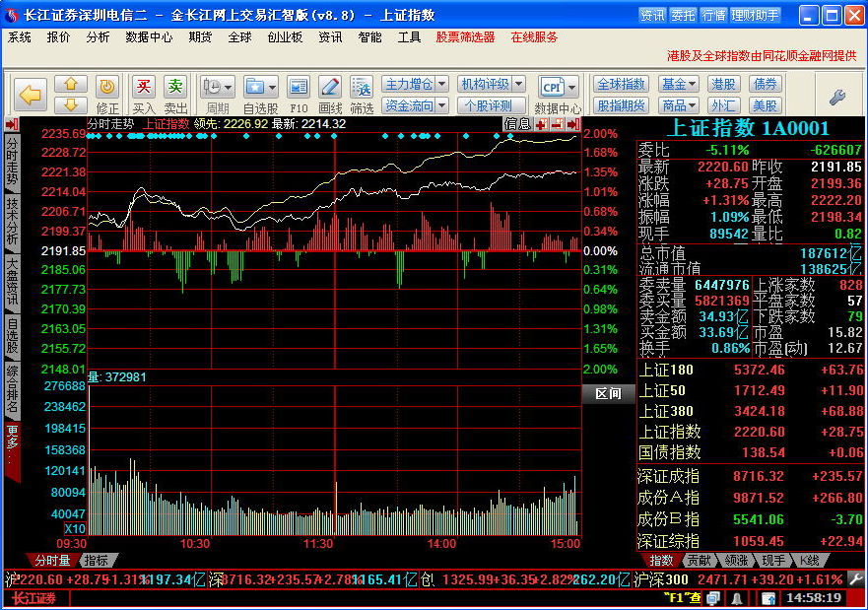Click the 资讯 title bar button
Image resolution: width=868 pixels, height=610 pixels.
click(x=652, y=15)
